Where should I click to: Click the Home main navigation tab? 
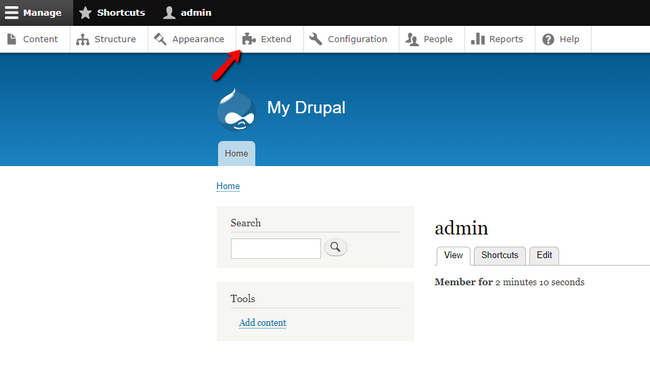click(x=236, y=154)
